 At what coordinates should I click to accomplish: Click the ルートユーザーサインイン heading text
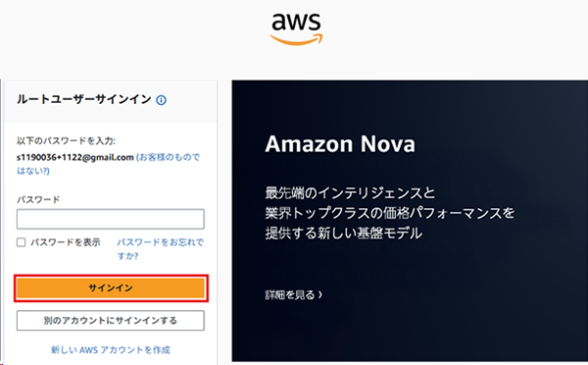[84, 99]
